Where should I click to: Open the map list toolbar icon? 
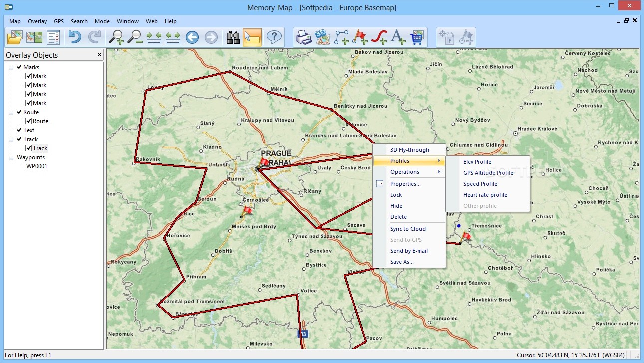[x=34, y=37]
